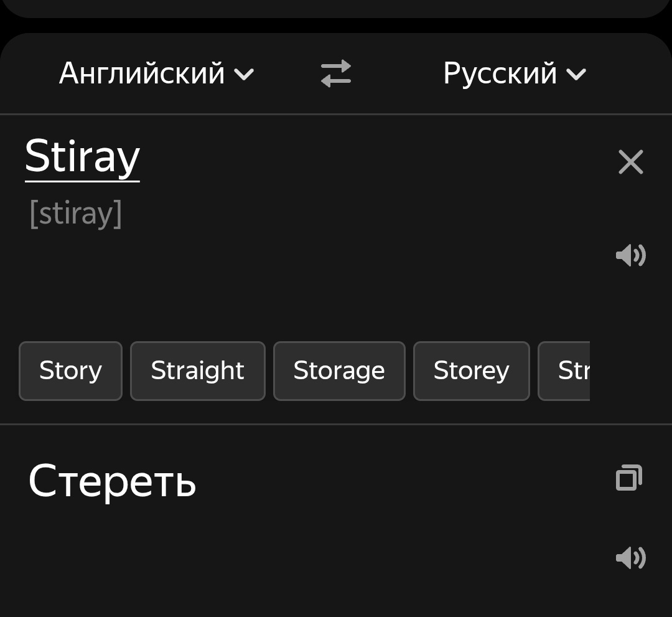Select the Story spelling suggestion
672x617 pixels.
coord(70,370)
